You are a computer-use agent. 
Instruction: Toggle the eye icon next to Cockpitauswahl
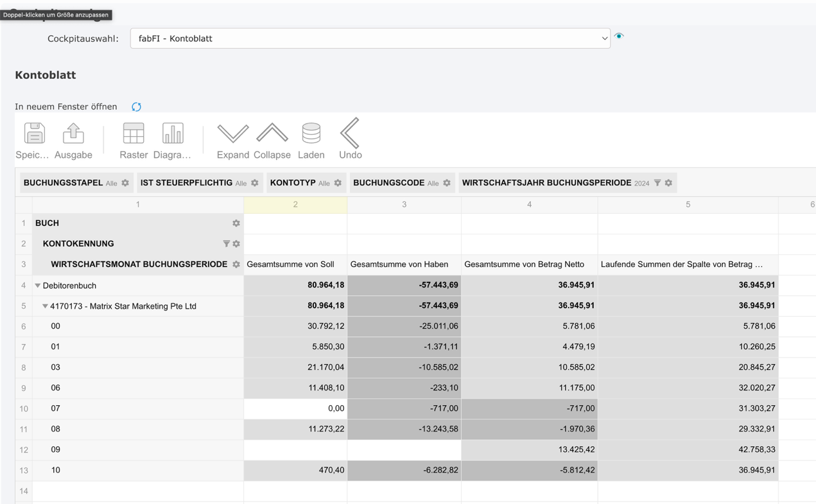click(x=619, y=37)
